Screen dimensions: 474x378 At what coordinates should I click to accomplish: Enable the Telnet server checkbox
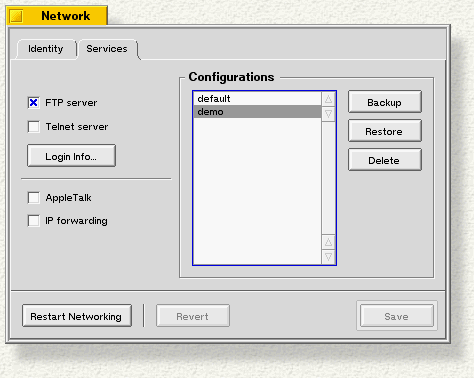[x=34, y=127]
